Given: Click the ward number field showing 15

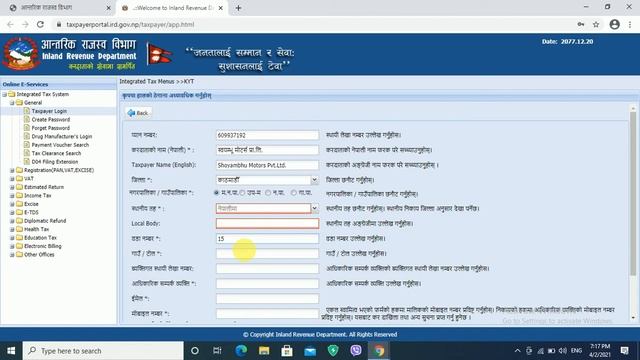Looking at the screenshot, I should pyautogui.click(x=267, y=239).
